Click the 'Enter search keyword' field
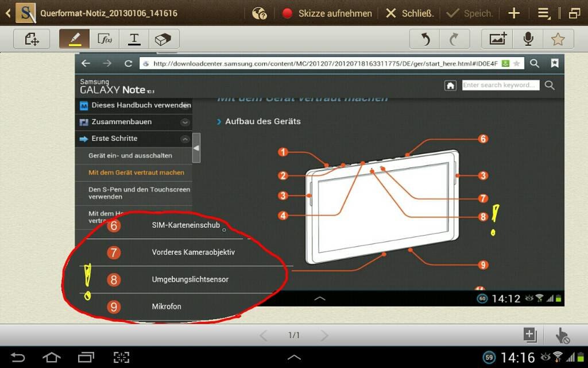 pyautogui.click(x=501, y=85)
